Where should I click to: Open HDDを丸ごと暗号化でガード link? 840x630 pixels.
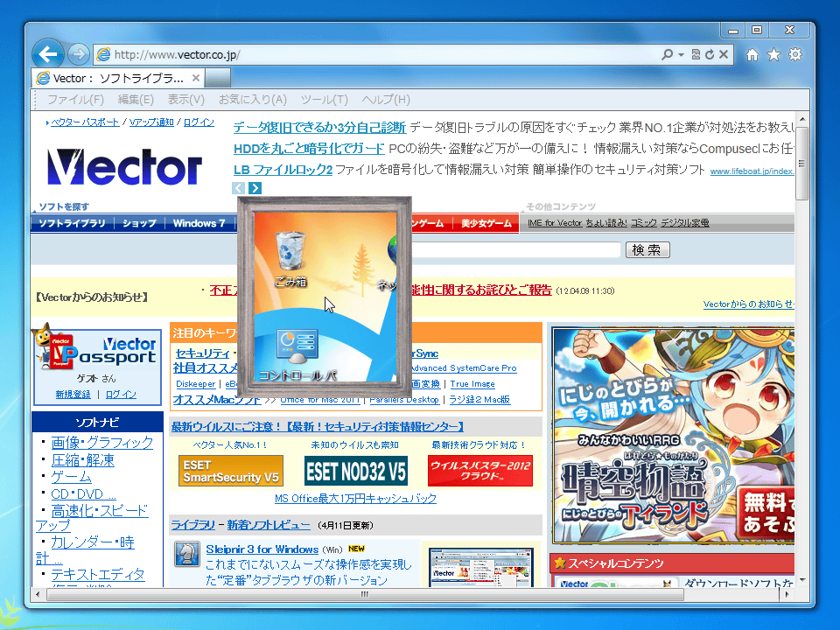point(309,149)
